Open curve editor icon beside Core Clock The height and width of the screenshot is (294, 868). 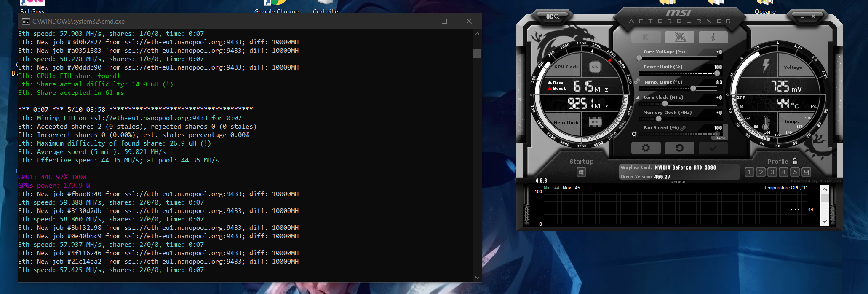638,97
